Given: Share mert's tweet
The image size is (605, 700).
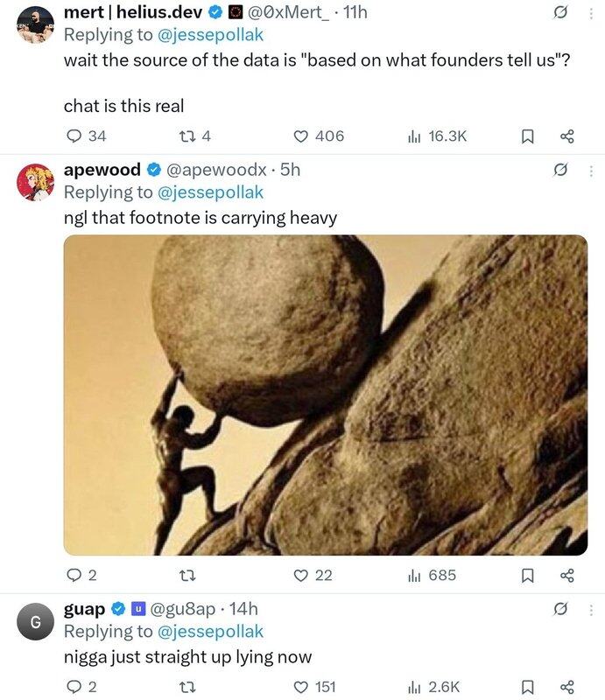Looking at the screenshot, I should tap(566, 136).
